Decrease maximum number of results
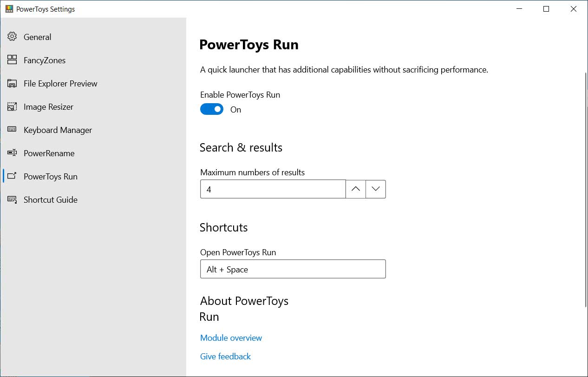 point(376,189)
